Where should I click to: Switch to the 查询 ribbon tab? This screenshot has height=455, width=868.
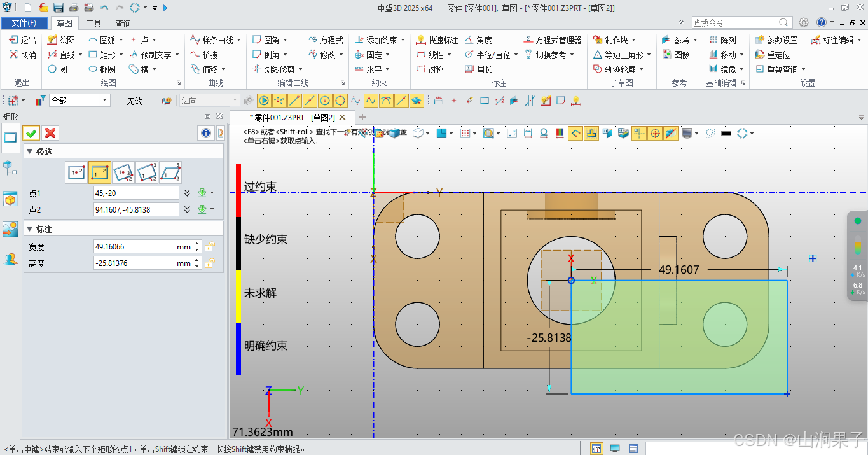click(123, 24)
